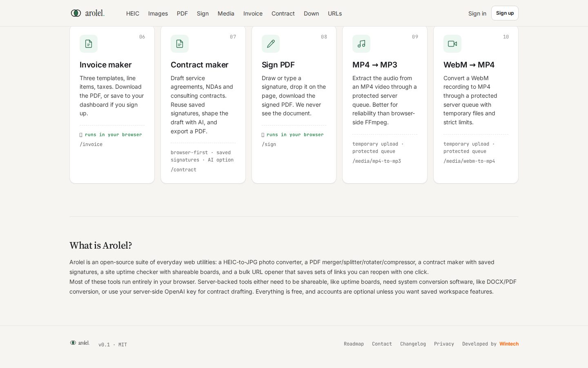Click the /invoice path text
Image resolution: width=588 pixels, height=368 pixels.
coord(91,144)
